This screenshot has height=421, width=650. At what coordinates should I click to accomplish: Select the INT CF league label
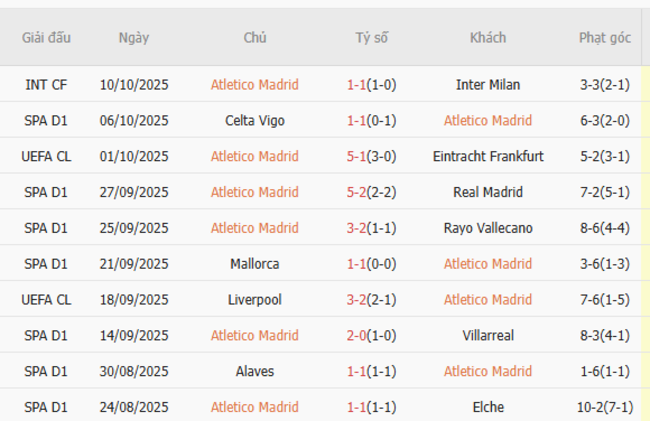click(47, 85)
